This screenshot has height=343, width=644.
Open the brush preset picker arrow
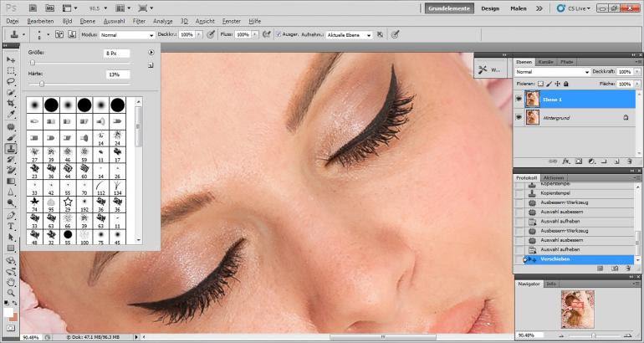coord(48,35)
